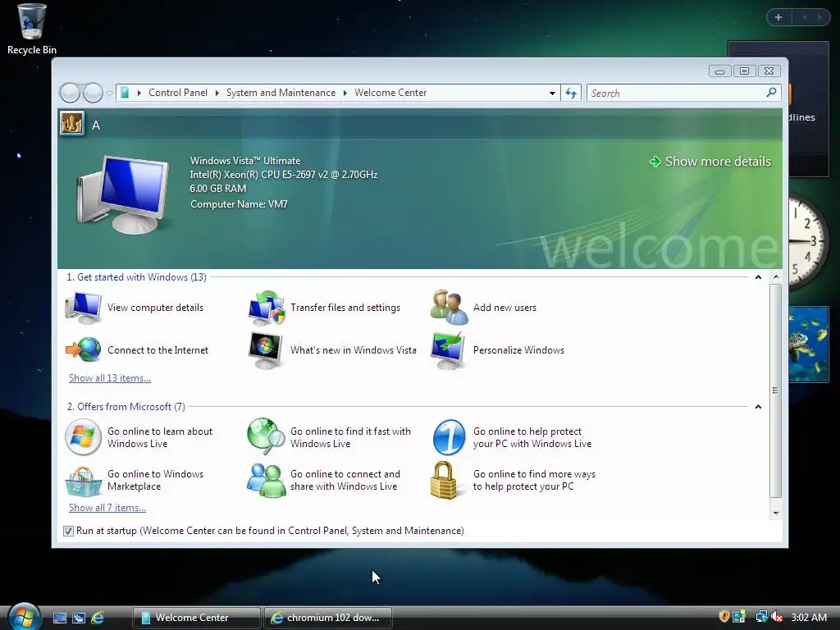This screenshot has height=630, width=840.
Task: Click in the Search input field
Action: 676,94
